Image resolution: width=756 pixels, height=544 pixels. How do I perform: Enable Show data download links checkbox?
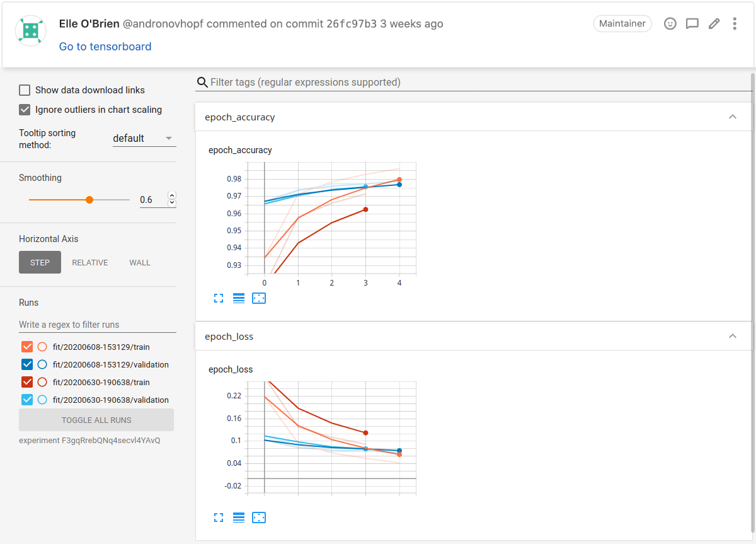click(25, 90)
